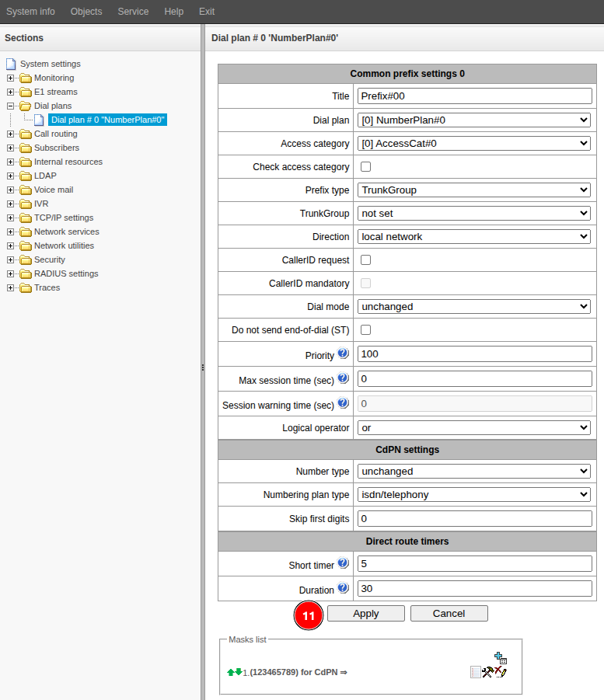Open the Numbering plan type dropdown
Screen dimensions: 604x700
474,495
